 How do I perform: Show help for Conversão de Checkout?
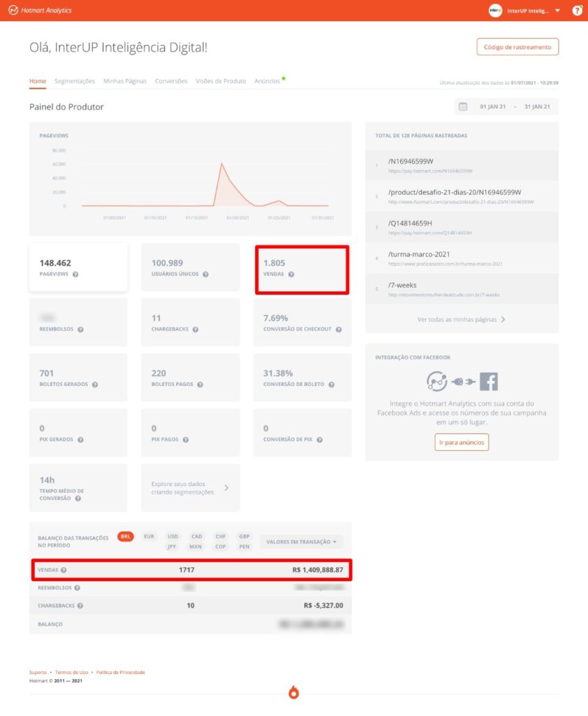point(338,330)
